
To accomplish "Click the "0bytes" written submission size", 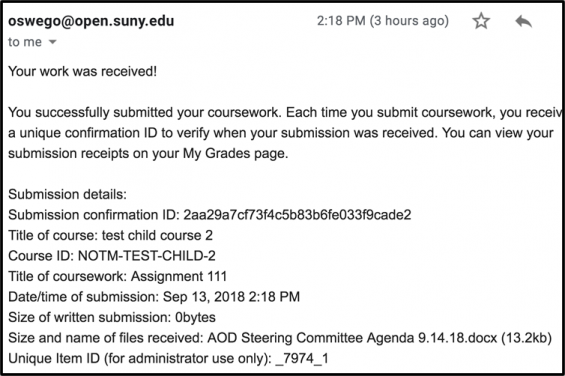I will point(195,318).
